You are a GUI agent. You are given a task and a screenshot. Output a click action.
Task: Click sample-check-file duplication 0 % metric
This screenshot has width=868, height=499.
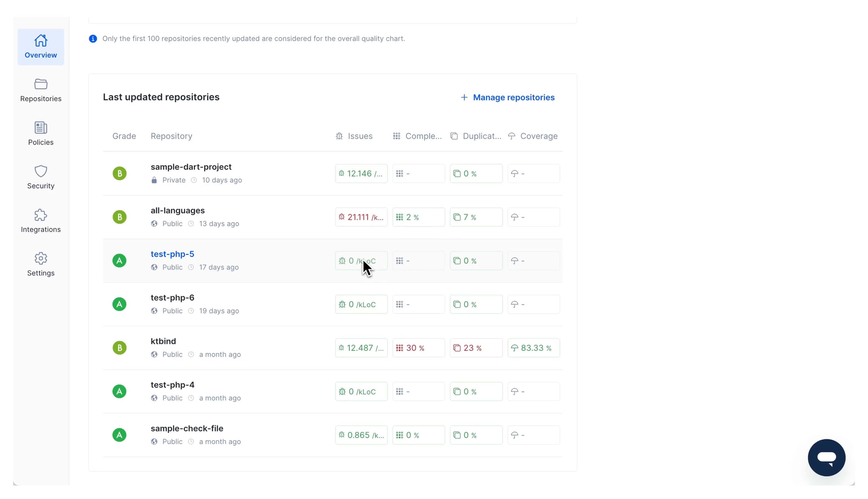click(476, 435)
